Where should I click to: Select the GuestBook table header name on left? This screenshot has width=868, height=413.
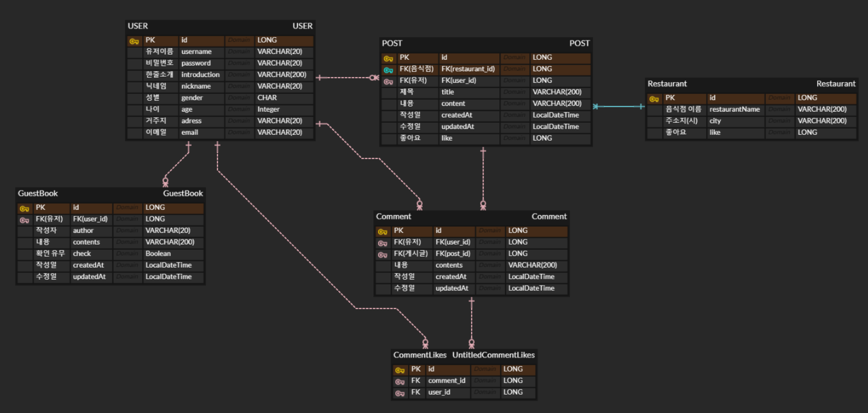[x=38, y=193]
